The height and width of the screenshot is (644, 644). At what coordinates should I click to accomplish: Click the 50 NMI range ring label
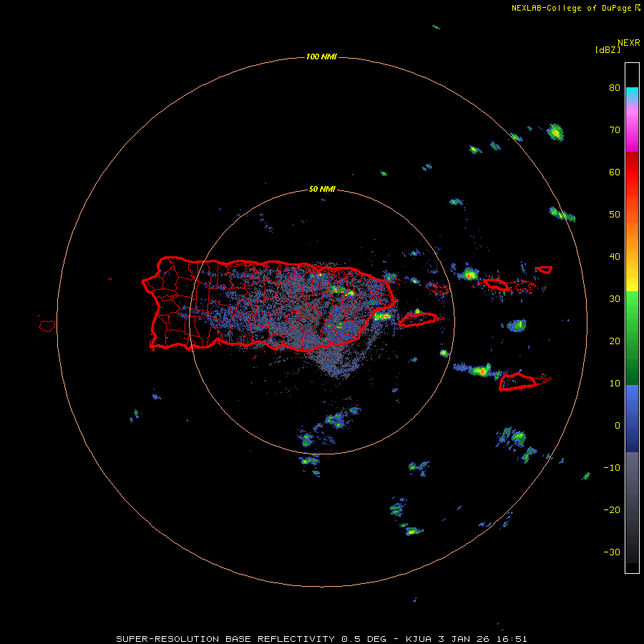(x=322, y=190)
